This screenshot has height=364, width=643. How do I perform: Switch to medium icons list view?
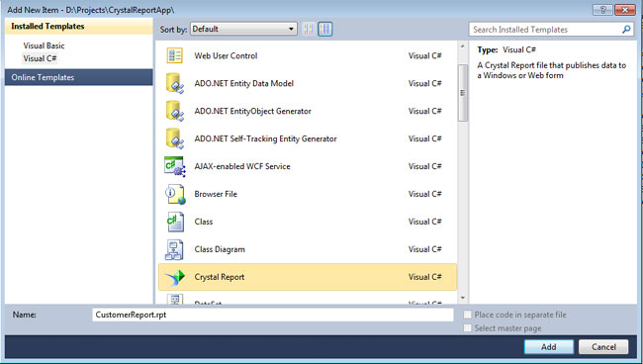pos(325,29)
